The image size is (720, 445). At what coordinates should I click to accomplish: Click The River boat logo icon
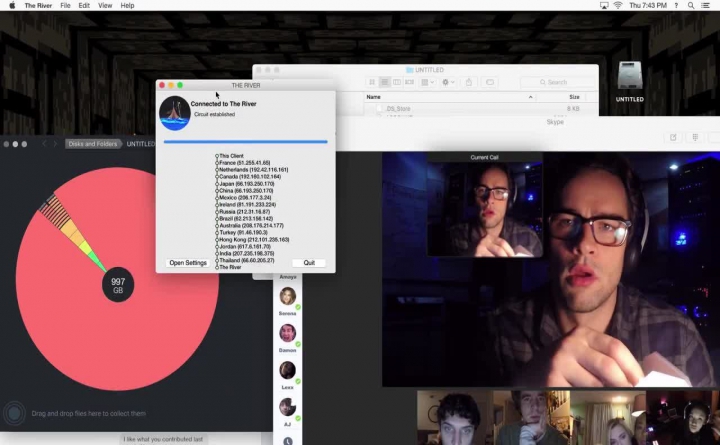(x=174, y=113)
